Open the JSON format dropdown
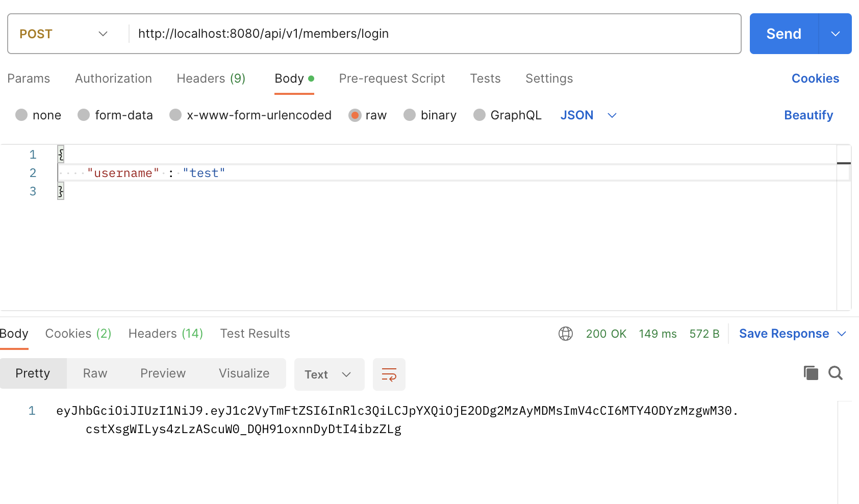This screenshot has width=859, height=504. (x=589, y=115)
